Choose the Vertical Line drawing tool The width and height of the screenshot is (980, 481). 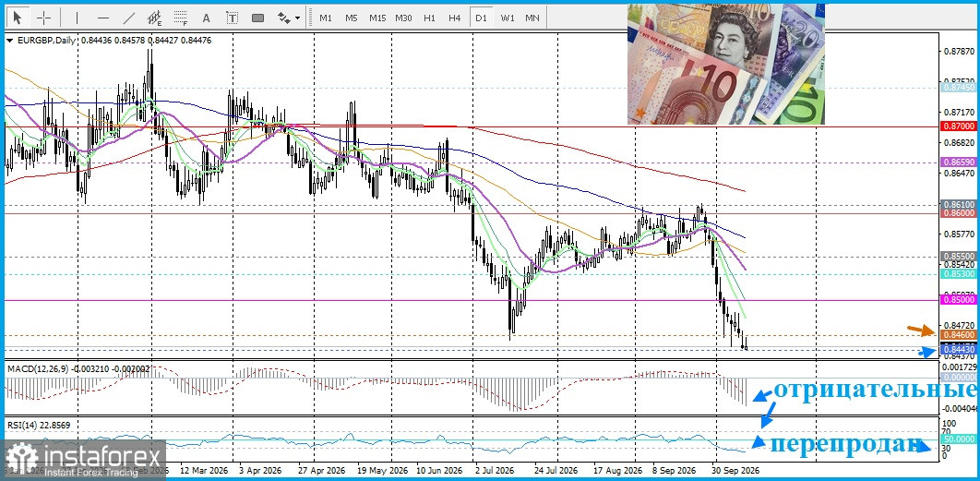coord(77,18)
